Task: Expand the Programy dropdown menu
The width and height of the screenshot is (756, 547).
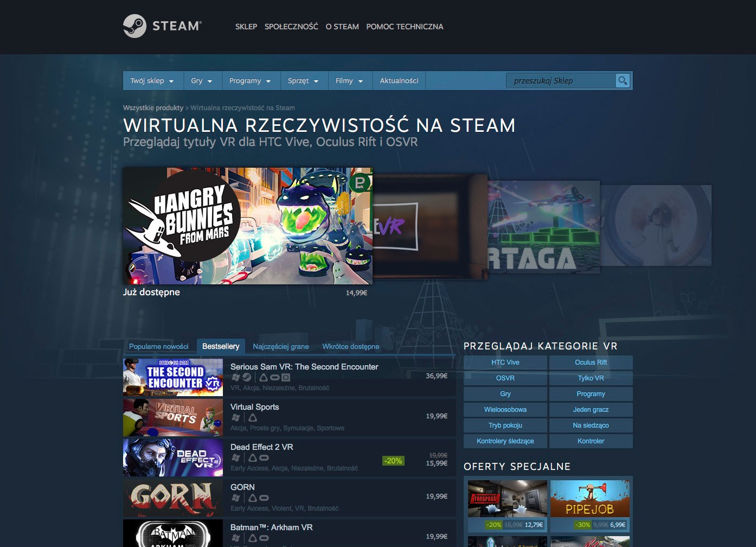Action: (250, 81)
